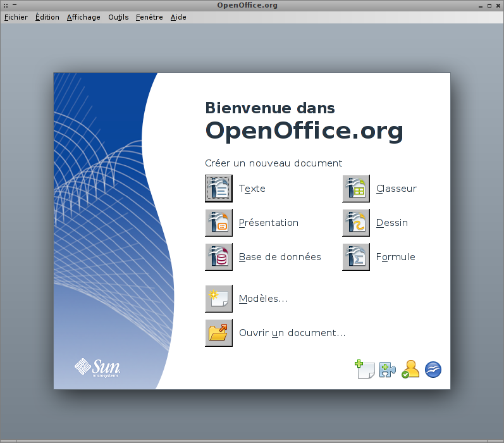Close the OpenOffice.org window
The width and height of the screenshot is (504, 443).
point(498,6)
